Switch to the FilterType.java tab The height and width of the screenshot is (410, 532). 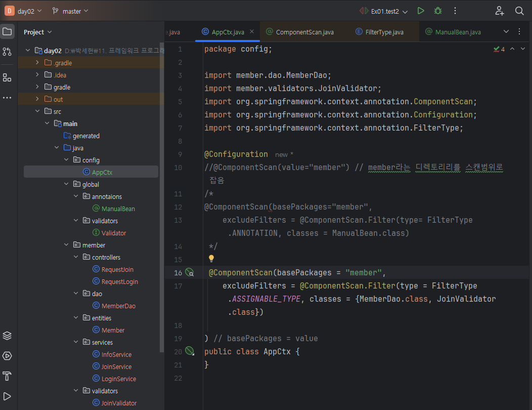(384, 32)
